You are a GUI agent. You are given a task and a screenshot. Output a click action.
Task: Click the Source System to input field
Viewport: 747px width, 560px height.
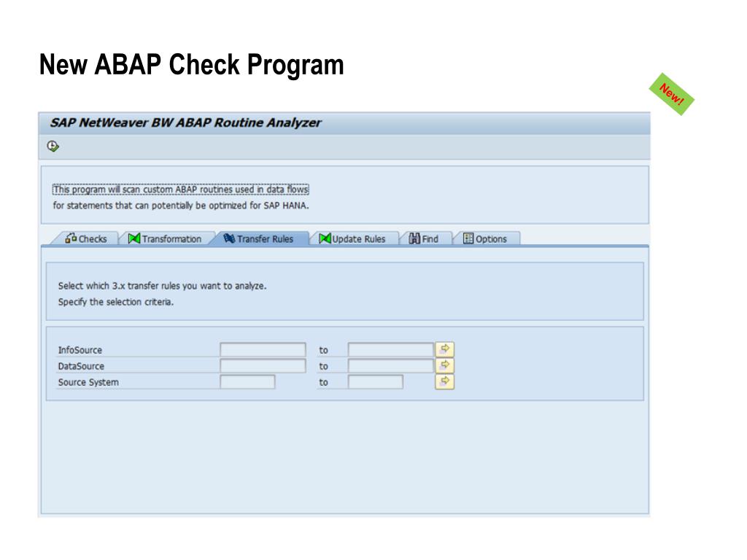click(376, 382)
